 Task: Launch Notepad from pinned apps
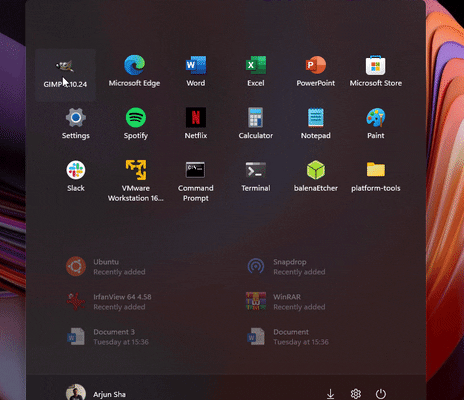coord(316,124)
